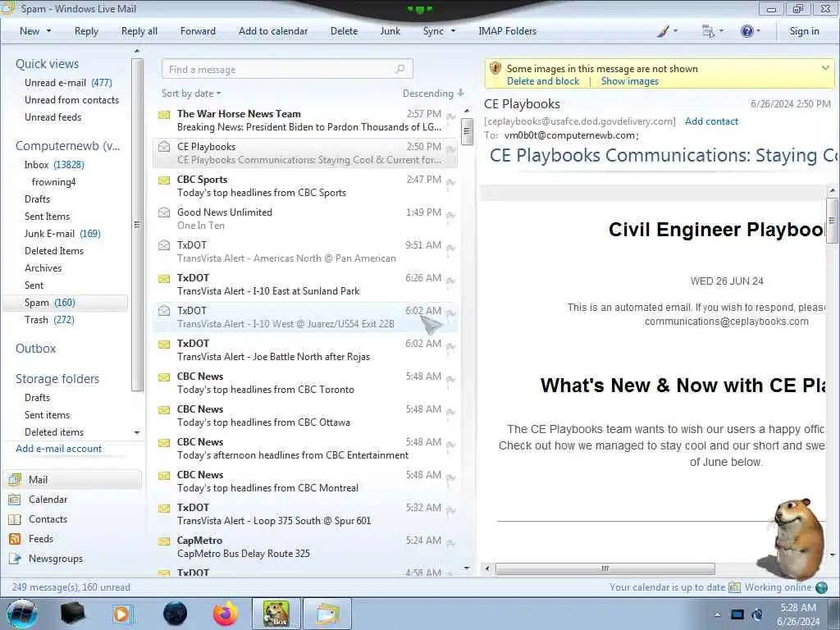
Task: Click Add contact link for CE Playbooks
Action: [711, 121]
